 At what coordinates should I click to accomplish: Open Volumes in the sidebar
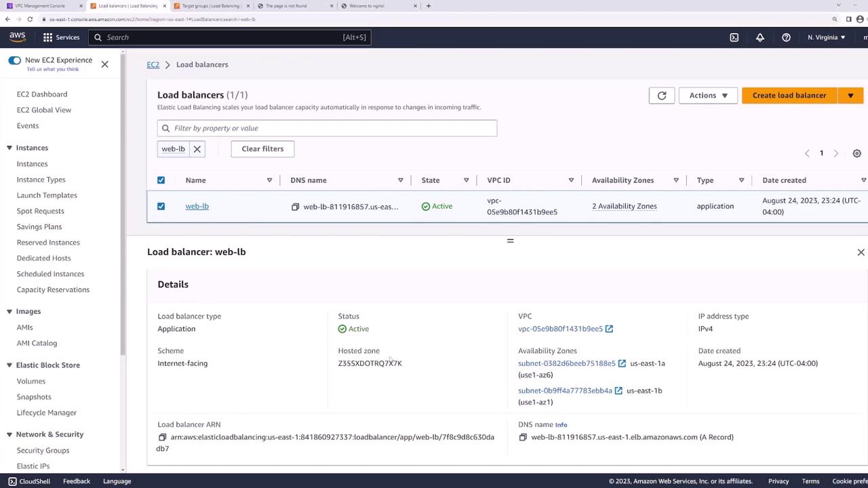[x=31, y=382]
